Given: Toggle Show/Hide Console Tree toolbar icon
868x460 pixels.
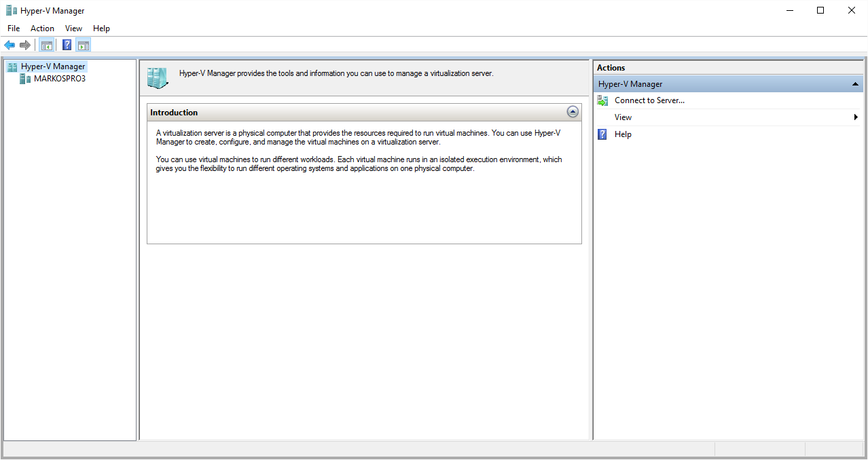Looking at the screenshot, I should (46, 45).
